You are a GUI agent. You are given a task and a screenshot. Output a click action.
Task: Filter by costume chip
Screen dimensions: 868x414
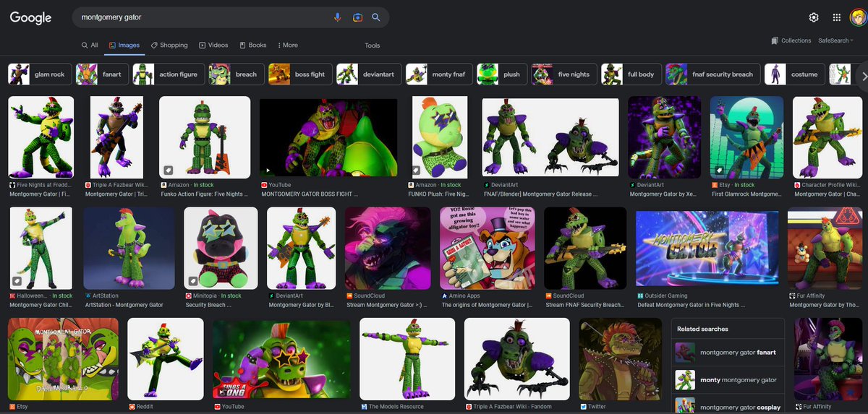coord(793,74)
